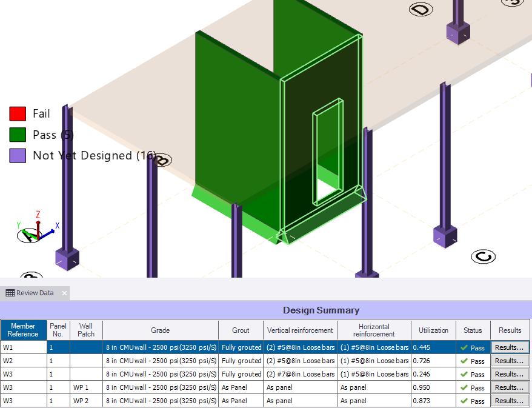
Task: Open Results for wall patch WP 1
Action: (x=510, y=387)
